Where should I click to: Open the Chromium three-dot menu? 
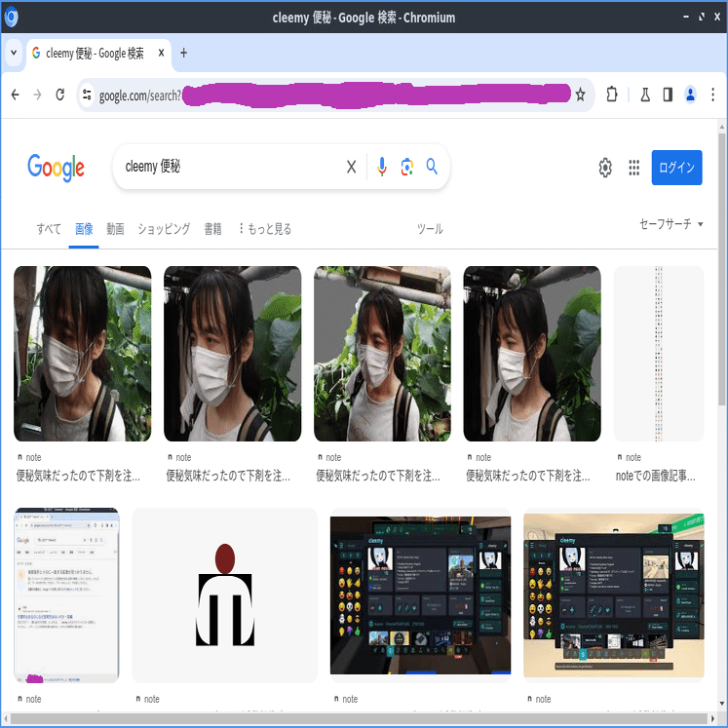pos(712,96)
